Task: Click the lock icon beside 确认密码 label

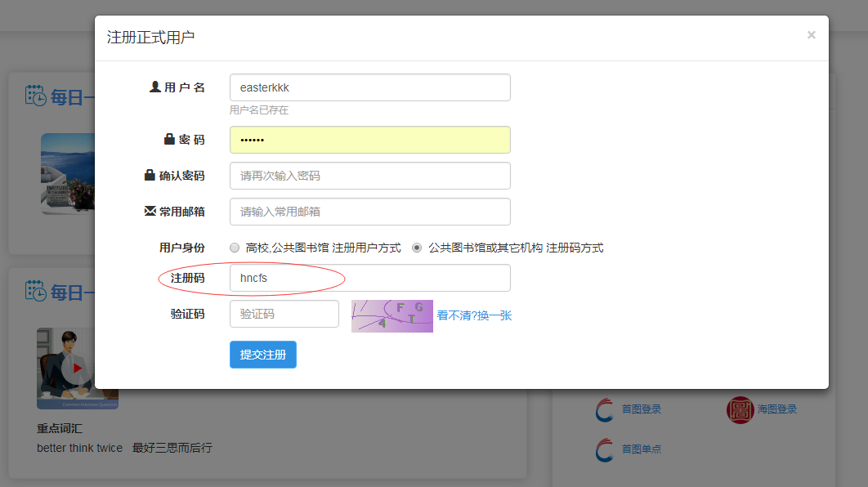Action: point(150,175)
